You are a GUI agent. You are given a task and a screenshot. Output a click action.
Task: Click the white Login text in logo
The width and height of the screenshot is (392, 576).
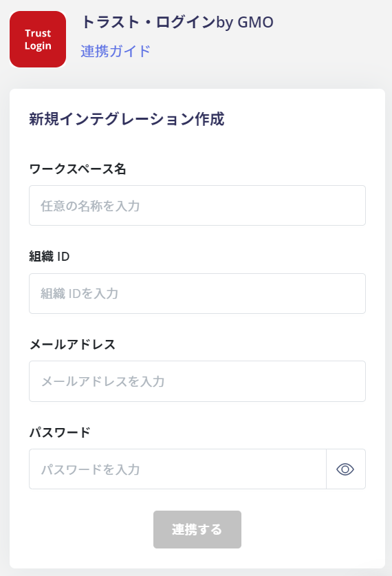[38, 46]
